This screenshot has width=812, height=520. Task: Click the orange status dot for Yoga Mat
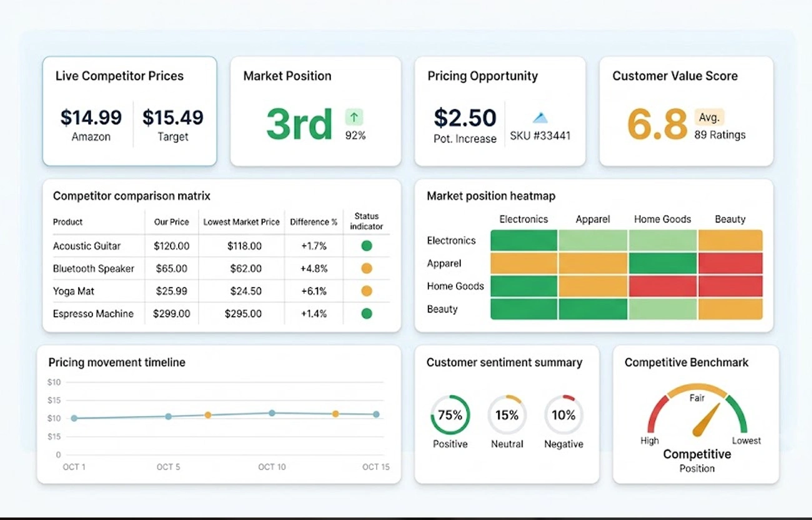[x=367, y=291]
